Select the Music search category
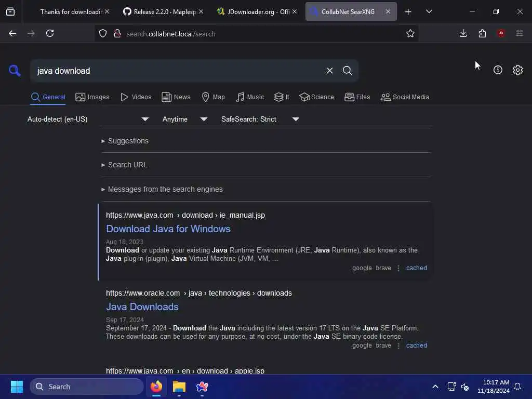The height and width of the screenshot is (399, 532). point(250,97)
